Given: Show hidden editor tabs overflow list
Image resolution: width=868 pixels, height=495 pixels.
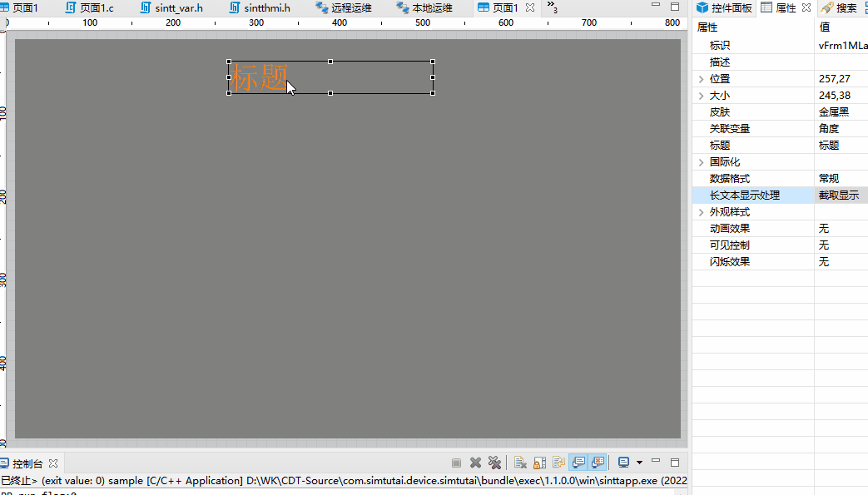Looking at the screenshot, I should tap(552, 7).
